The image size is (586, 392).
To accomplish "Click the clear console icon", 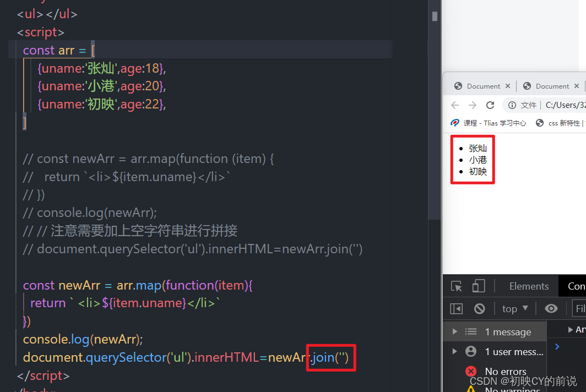I will pyautogui.click(x=479, y=308).
